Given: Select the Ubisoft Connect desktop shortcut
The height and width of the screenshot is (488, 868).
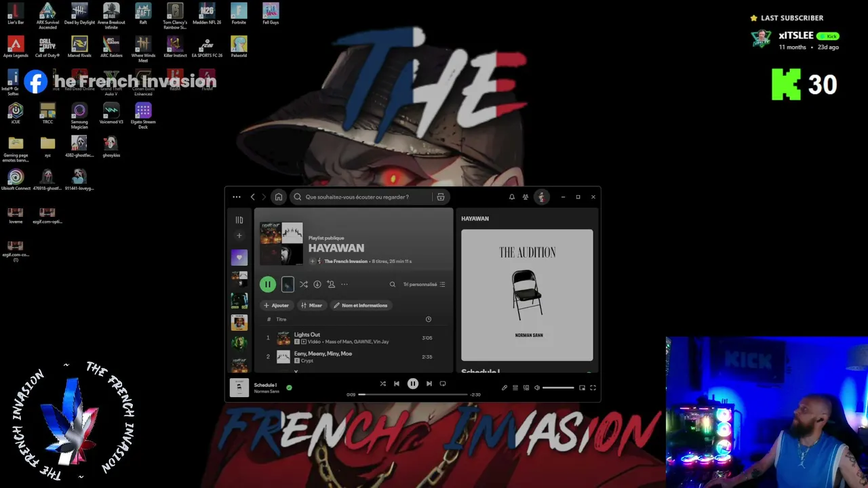Looking at the screenshot, I should pyautogui.click(x=16, y=180).
